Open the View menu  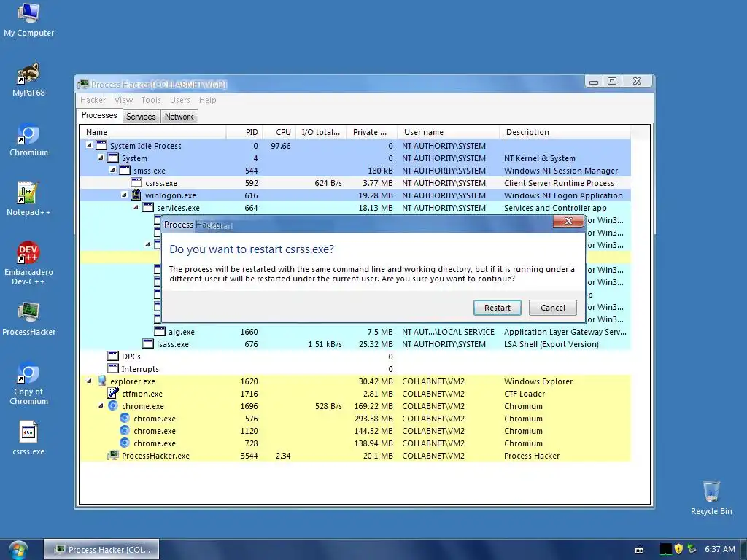123,100
